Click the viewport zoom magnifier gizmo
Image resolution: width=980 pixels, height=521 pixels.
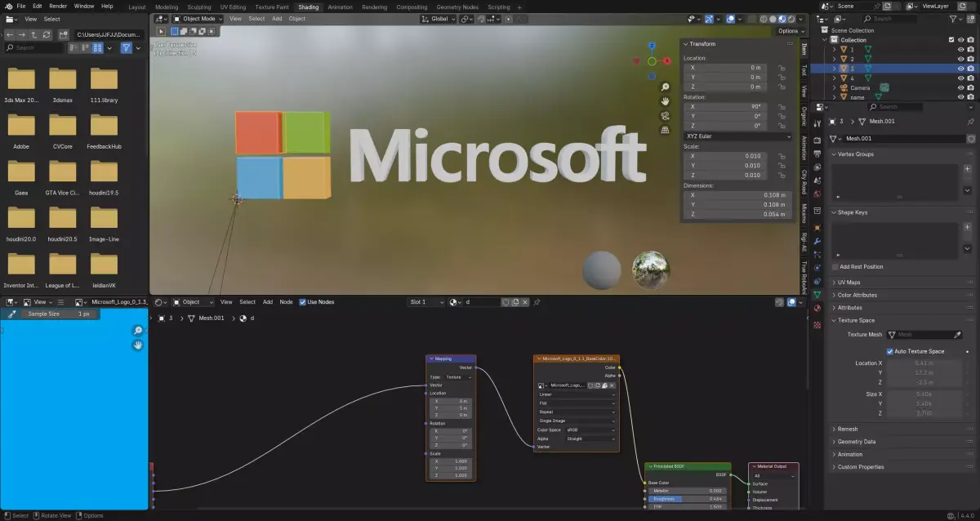tap(666, 87)
